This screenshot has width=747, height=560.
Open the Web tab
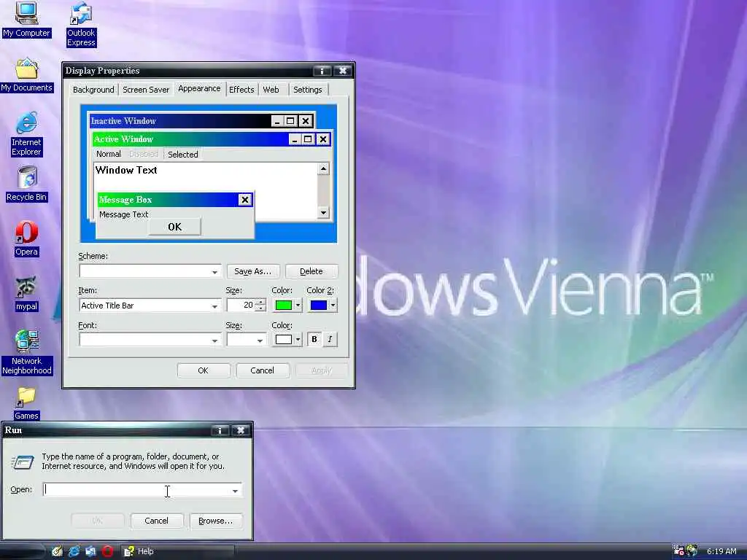[x=271, y=90]
